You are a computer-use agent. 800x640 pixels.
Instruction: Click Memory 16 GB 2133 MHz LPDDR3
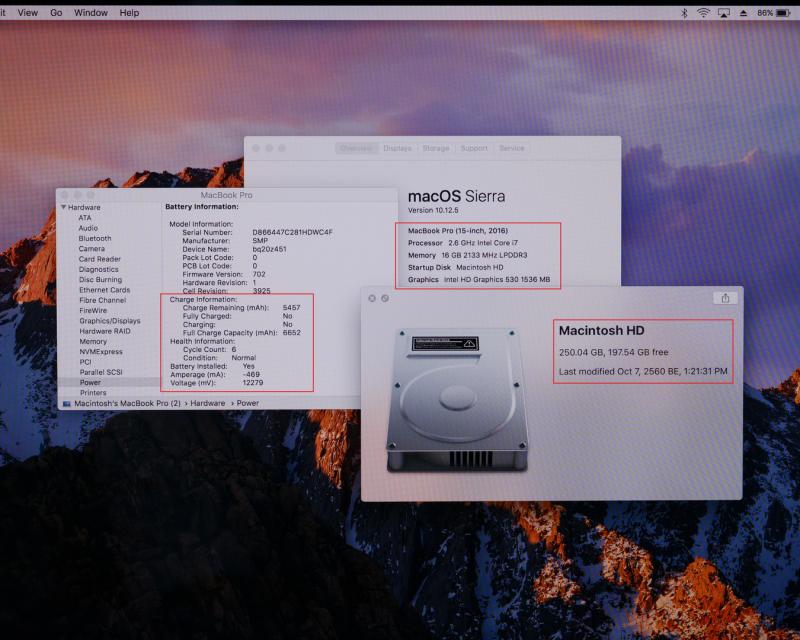tap(467, 255)
